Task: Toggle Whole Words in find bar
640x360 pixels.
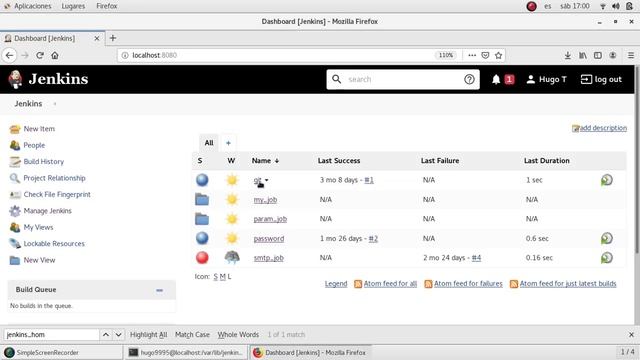Action: (x=238, y=335)
